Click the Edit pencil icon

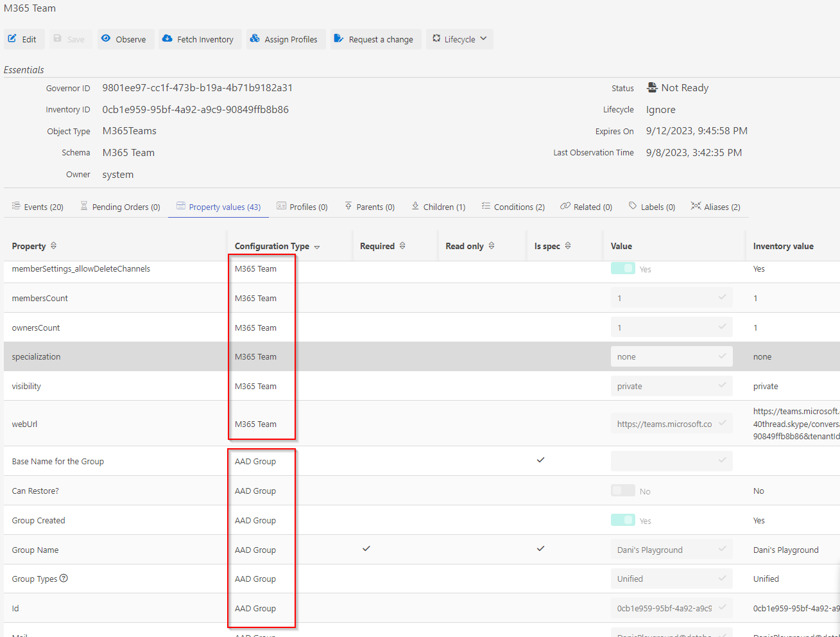[12, 39]
